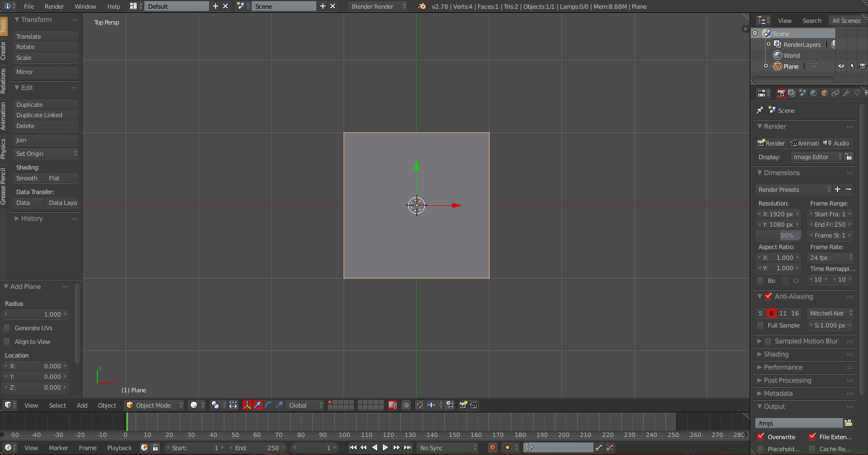Click the Audio mixdown button
This screenshot has height=455, width=868.
point(837,143)
